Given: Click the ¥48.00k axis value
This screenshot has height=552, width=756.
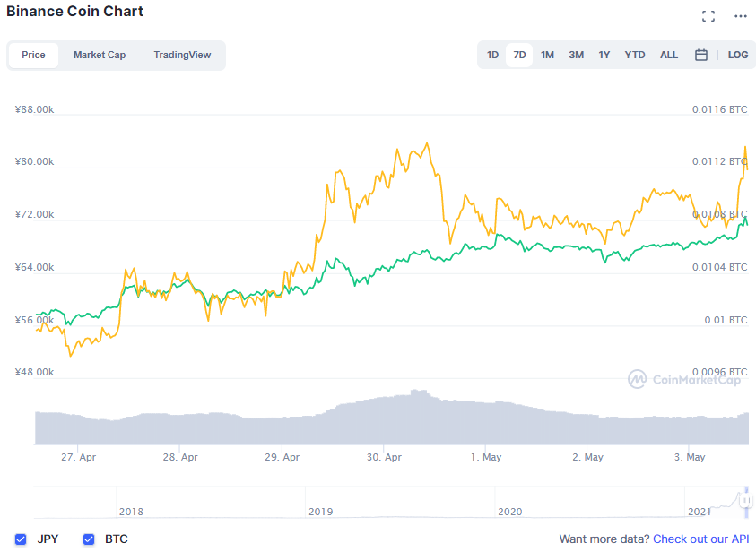Looking at the screenshot, I should tap(34, 372).
